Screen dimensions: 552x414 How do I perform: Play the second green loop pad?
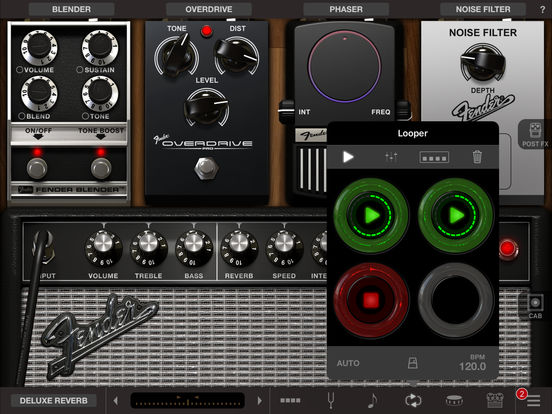(x=456, y=215)
